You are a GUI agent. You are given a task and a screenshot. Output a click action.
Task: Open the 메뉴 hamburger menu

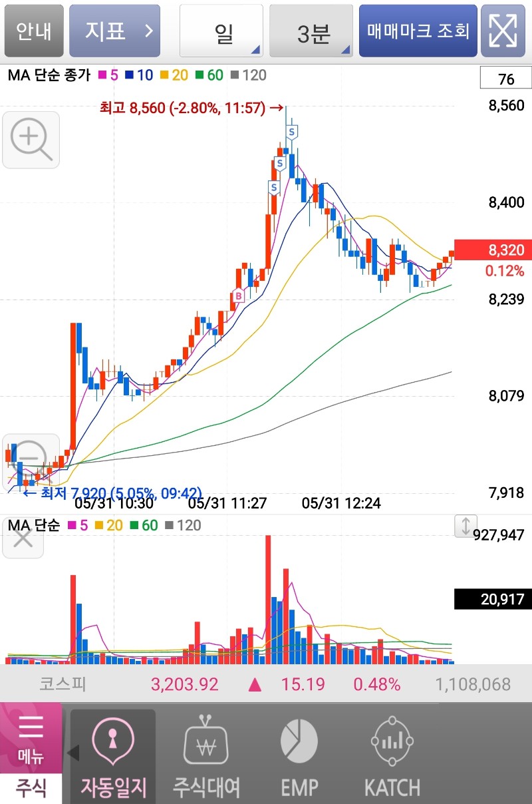pyautogui.click(x=31, y=737)
